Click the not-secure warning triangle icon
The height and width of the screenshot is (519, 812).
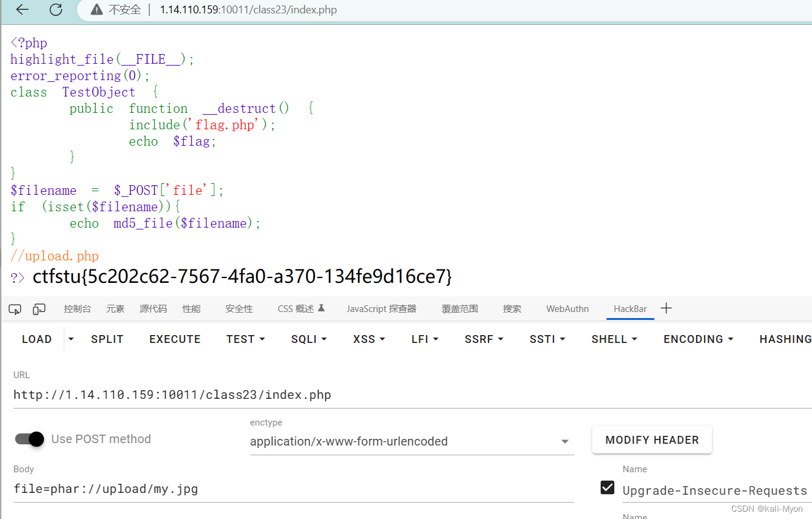tap(96, 10)
